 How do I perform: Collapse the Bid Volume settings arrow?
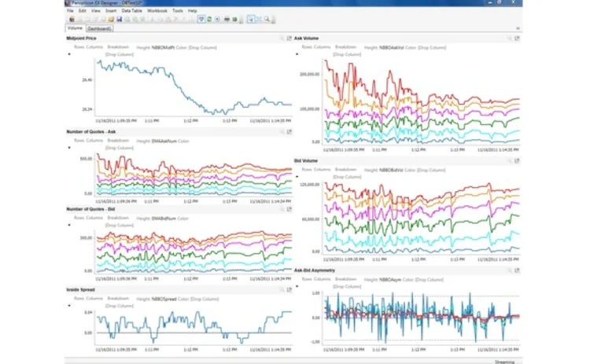click(297, 176)
